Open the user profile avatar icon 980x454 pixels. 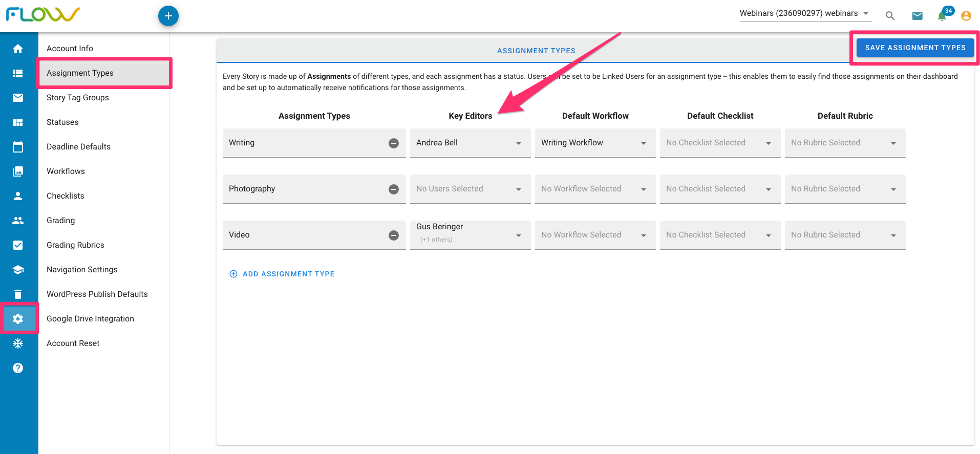tap(966, 16)
